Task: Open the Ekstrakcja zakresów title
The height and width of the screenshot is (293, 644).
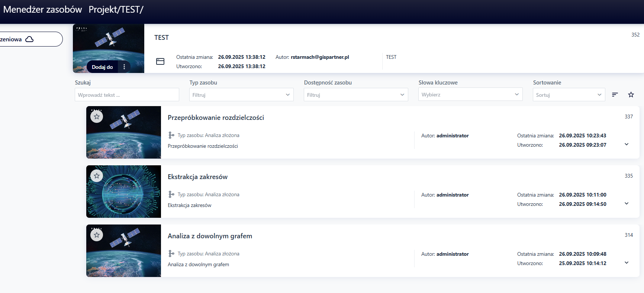Action: point(197,177)
